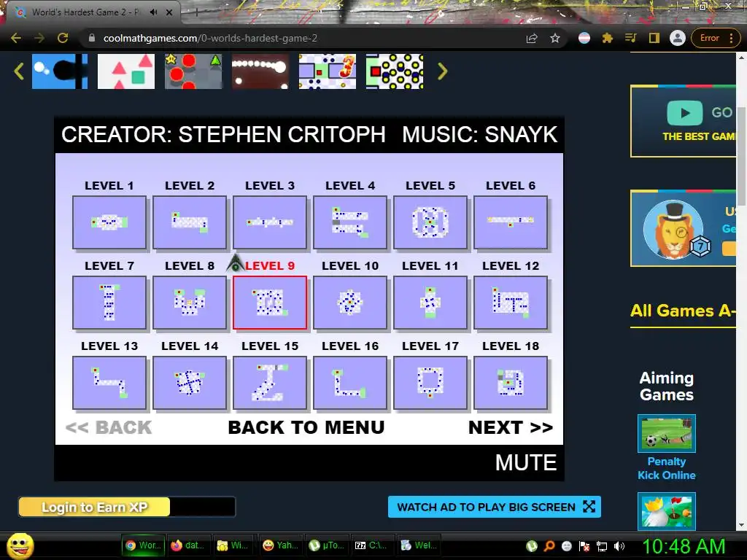Image resolution: width=747 pixels, height=560 pixels.
Task: Open the Chrome profile avatar
Action: tap(678, 38)
